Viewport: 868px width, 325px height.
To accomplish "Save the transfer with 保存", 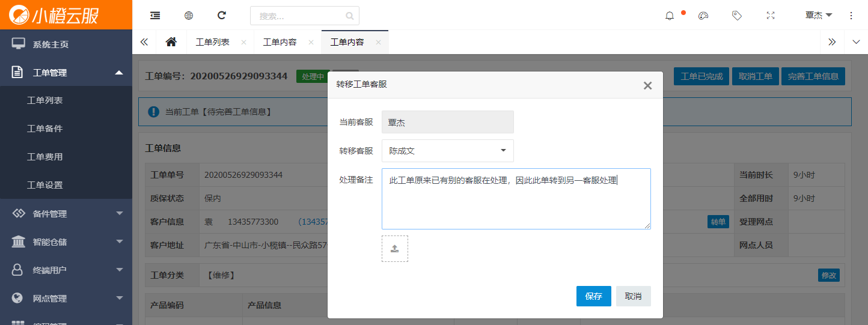I will (594, 296).
